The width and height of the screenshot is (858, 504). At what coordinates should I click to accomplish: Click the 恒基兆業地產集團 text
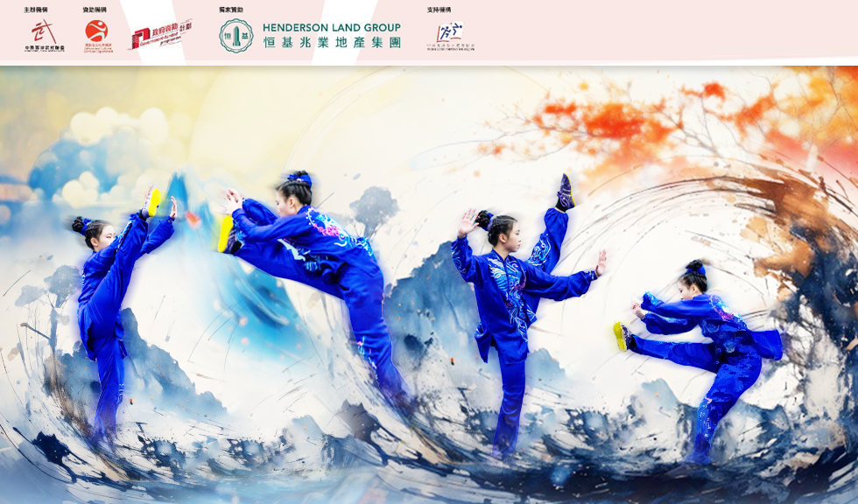click(x=332, y=43)
